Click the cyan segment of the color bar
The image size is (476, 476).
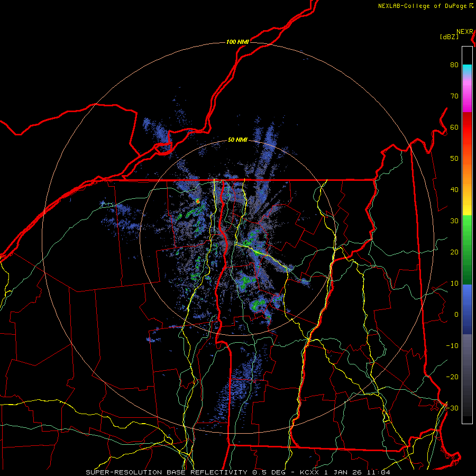[467, 70]
